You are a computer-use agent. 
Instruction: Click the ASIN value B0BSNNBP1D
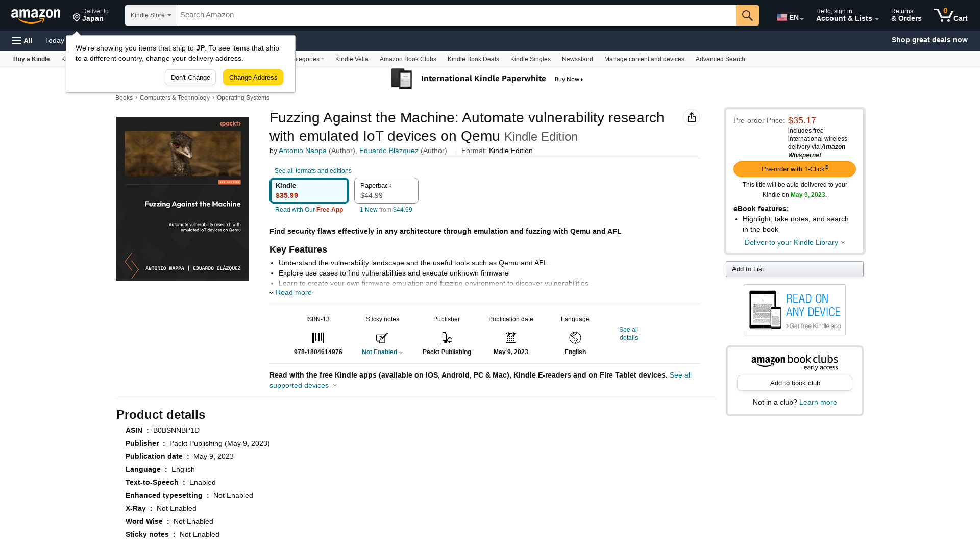(x=176, y=431)
